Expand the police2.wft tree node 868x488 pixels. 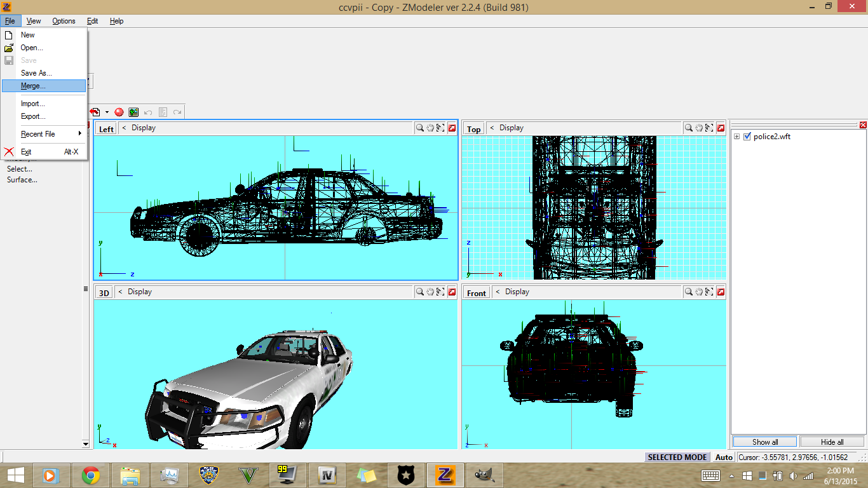(736, 137)
